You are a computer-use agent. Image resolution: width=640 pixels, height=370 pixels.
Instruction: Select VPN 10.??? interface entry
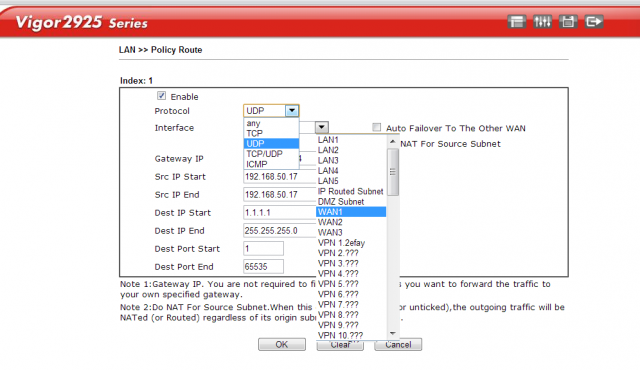point(351,335)
